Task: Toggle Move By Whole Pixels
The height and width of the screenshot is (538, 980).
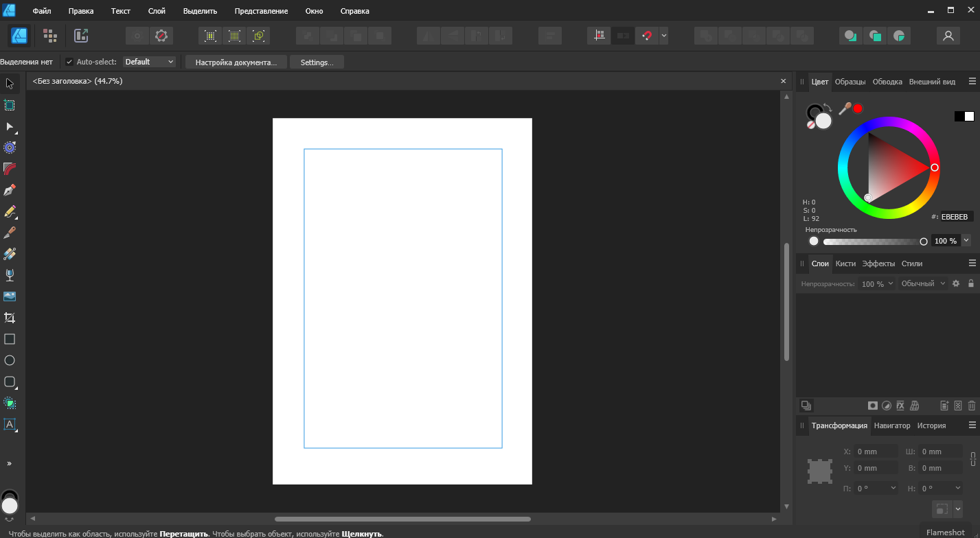Action: click(x=623, y=36)
